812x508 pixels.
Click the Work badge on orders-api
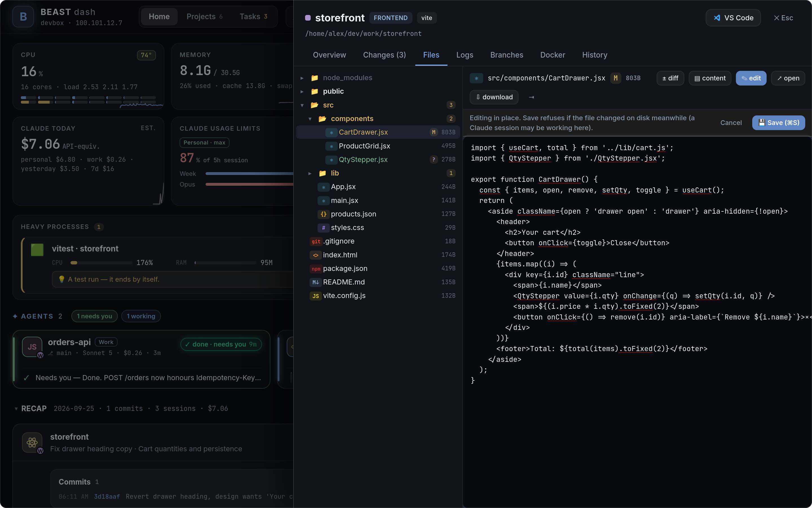(x=106, y=342)
